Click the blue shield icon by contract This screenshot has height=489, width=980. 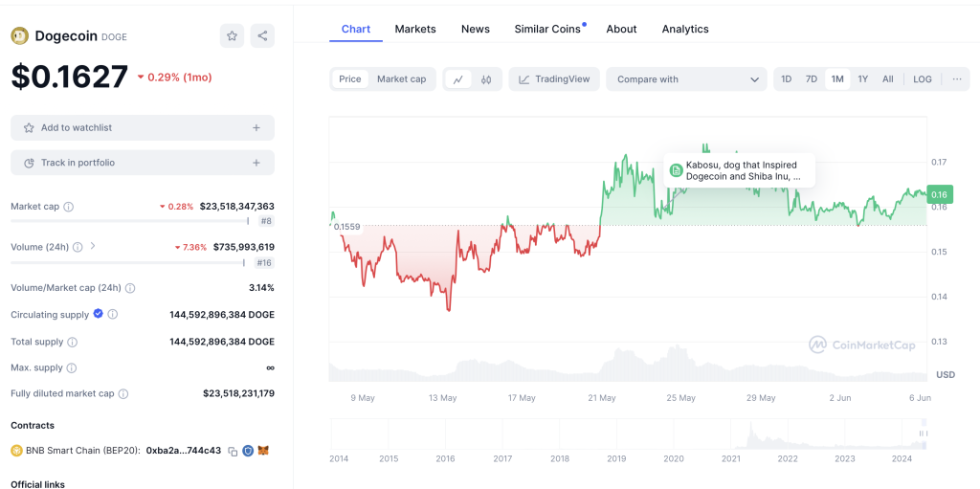point(248,450)
